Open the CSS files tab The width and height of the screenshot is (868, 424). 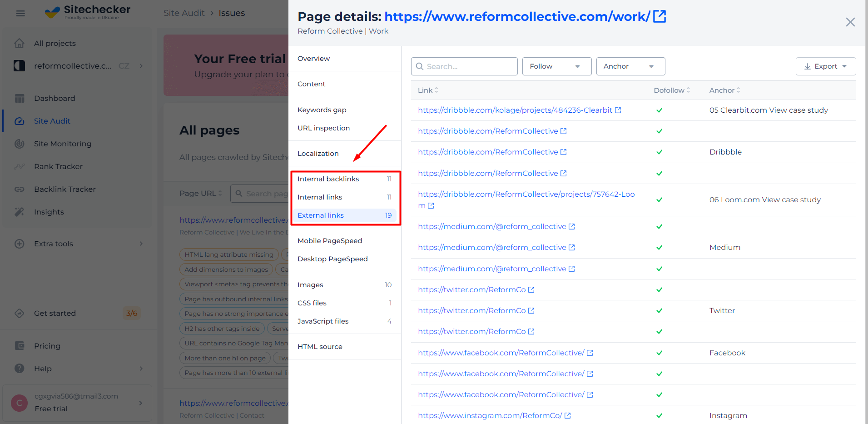[x=345, y=303]
